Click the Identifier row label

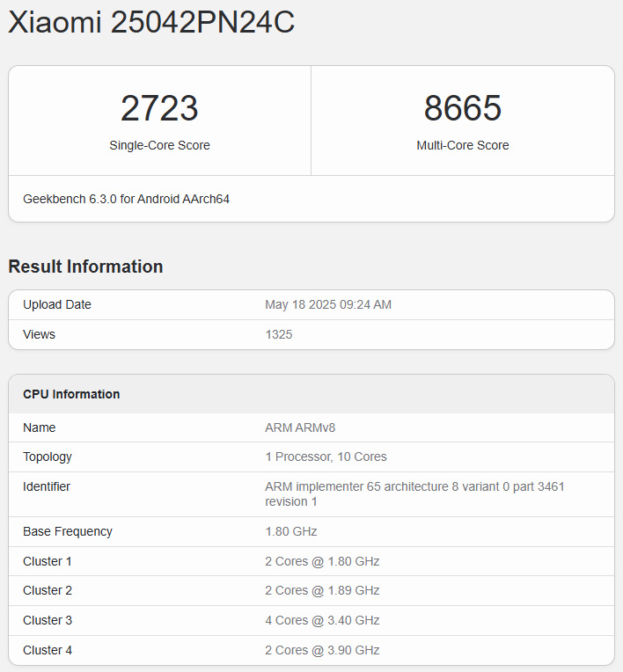point(47,487)
